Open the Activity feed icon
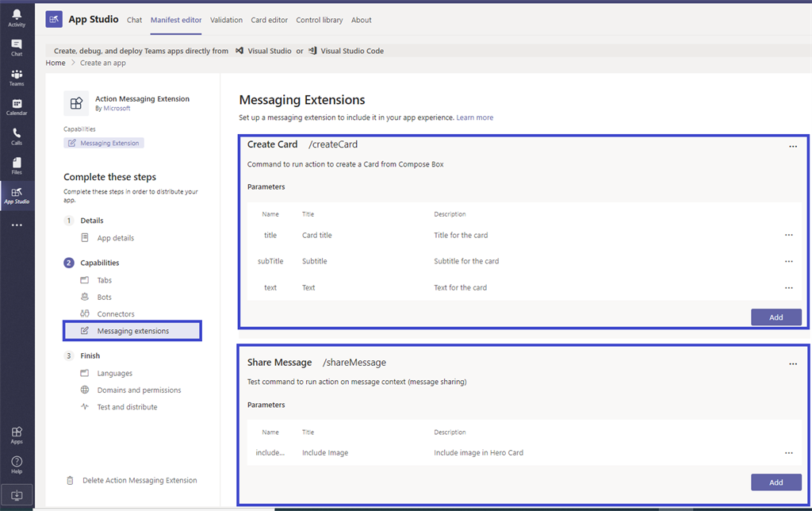The height and width of the screenshot is (511, 812). pyautogui.click(x=17, y=17)
